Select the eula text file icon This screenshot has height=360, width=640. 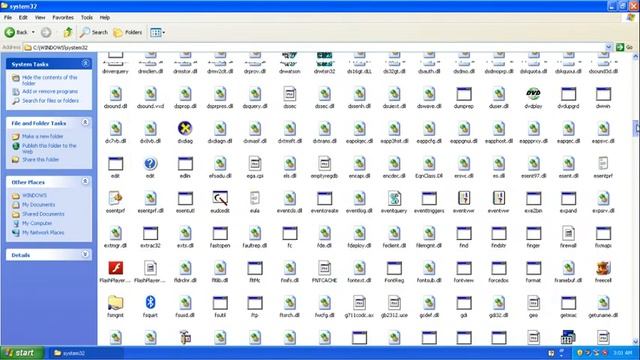point(255,199)
